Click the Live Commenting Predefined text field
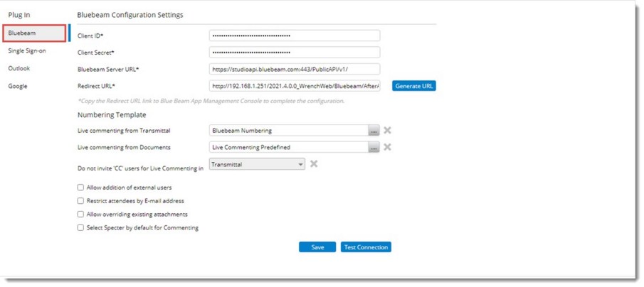The width and height of the screenshot is (644, 287). tap(289, 147)
